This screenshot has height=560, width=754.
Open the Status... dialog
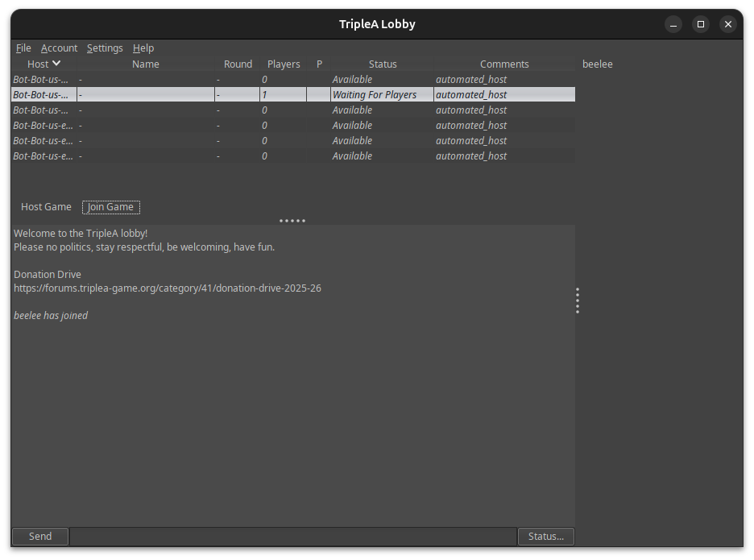point(546,536)
